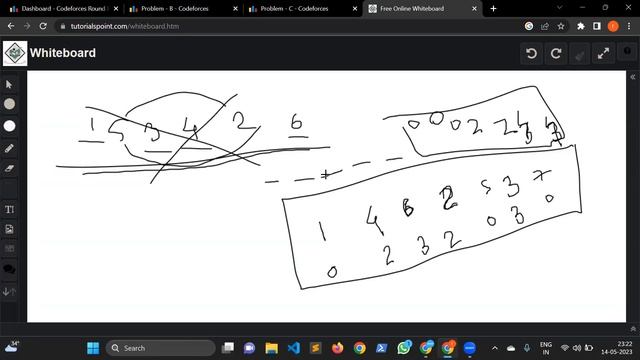The width and height of the screenshot is (640, 360).
Task: Open the ENG IN language switcher
Action: click(x=546, y=348)
